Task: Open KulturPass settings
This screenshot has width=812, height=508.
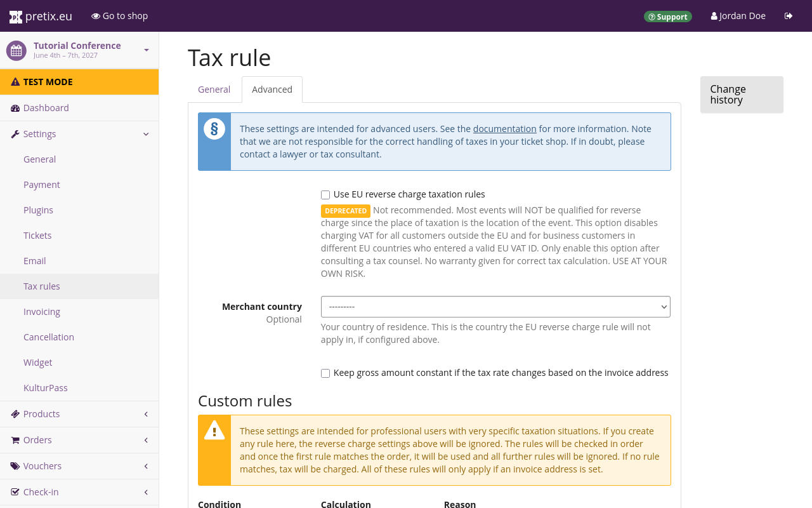Action: pos(79,388)
